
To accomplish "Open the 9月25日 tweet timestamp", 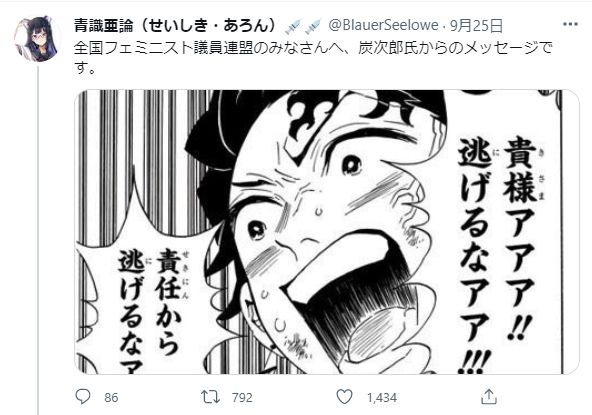I will [x=476, y=26].
